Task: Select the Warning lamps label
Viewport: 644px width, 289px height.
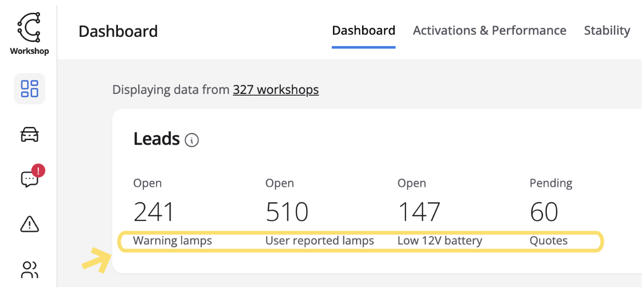Action: tap(172, 241)
